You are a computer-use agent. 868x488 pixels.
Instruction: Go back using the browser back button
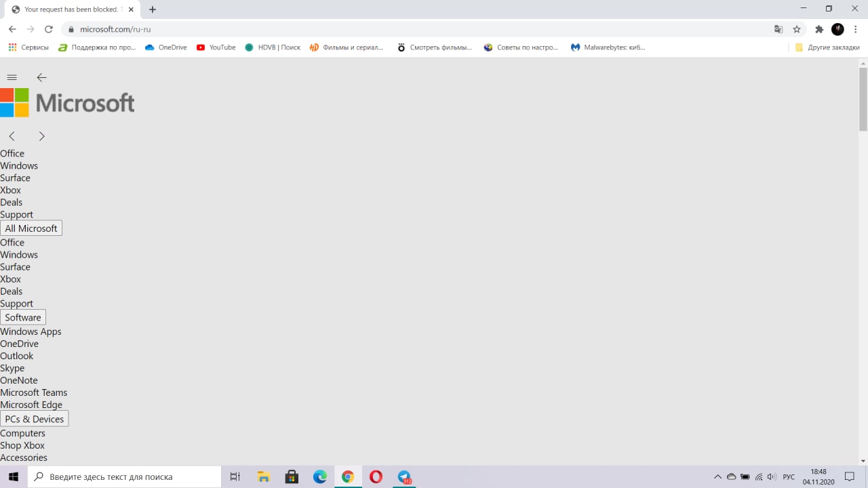12,29
